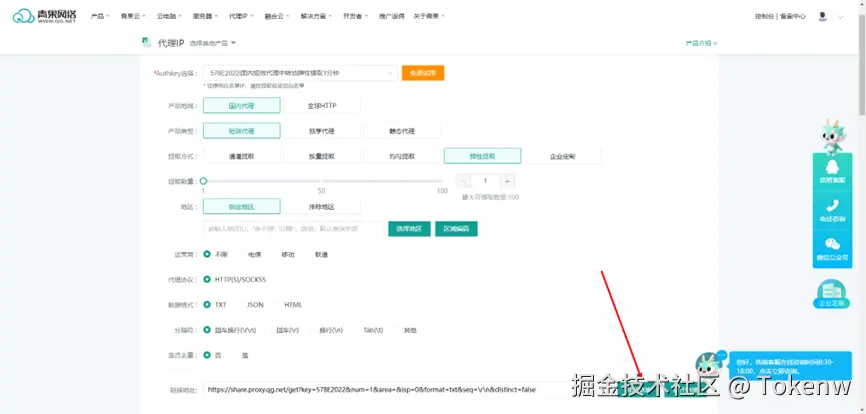Screen dimensions: 866x414
Task: Select the 联通 carrier radio button
Action: point(307,254)
